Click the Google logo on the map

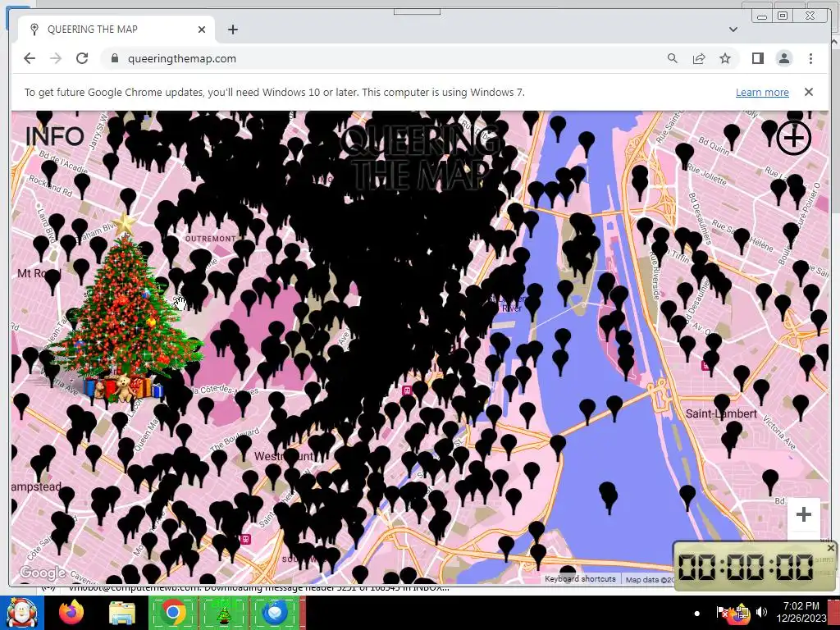click(x=43, y=573)
